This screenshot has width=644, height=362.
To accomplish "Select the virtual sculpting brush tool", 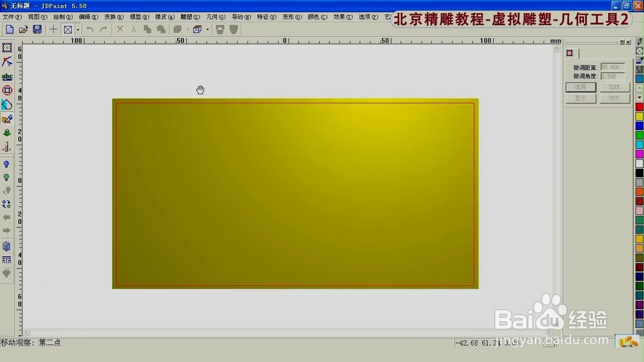I will (x=7, y=119).
